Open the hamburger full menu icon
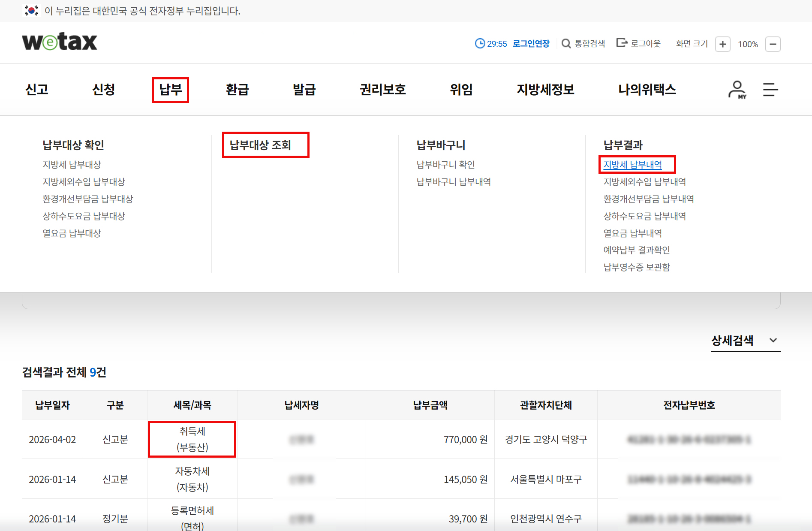This screenshot has width=812, height=531. click(770, 90)
